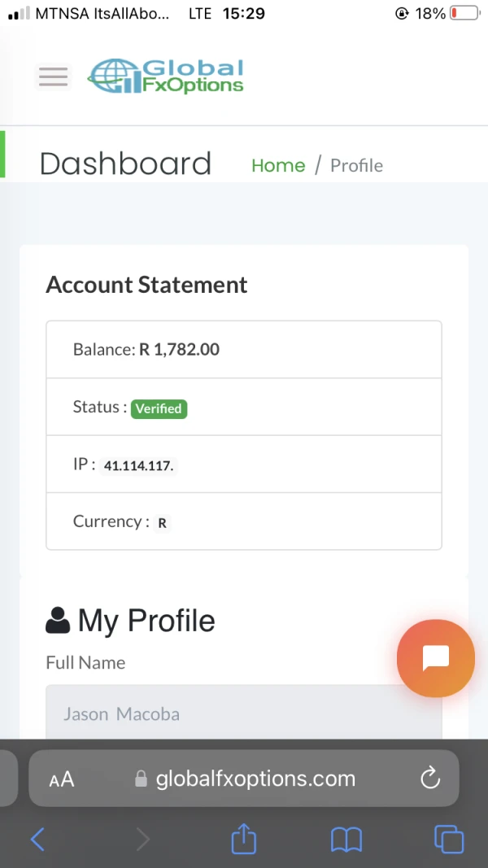This screenshot has width=488, height=868.
Task: Tap the Balance R 1,782.00 row
Action: [244, 350]
